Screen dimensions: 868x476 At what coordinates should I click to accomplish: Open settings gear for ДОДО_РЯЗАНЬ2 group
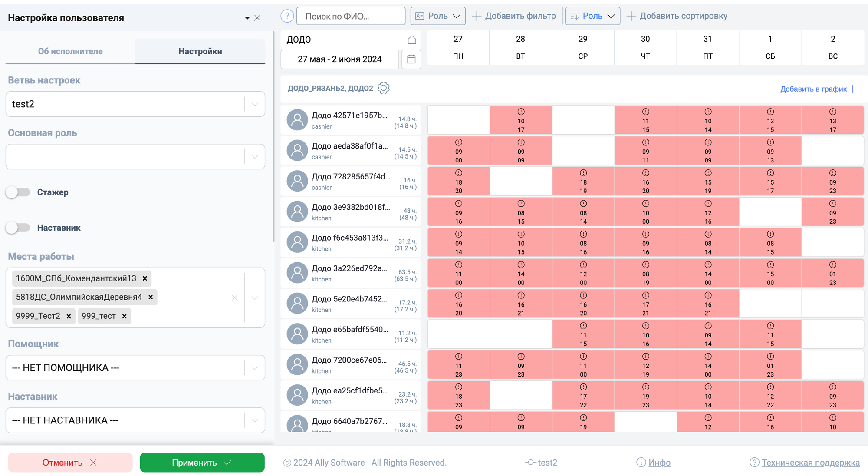(384, 88)
